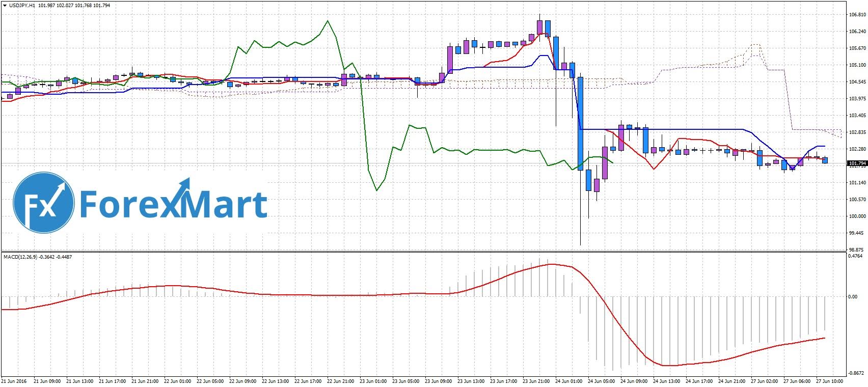Click the 21 Jun 21:00 time label
868x387 pixels.
coord(145,381)
